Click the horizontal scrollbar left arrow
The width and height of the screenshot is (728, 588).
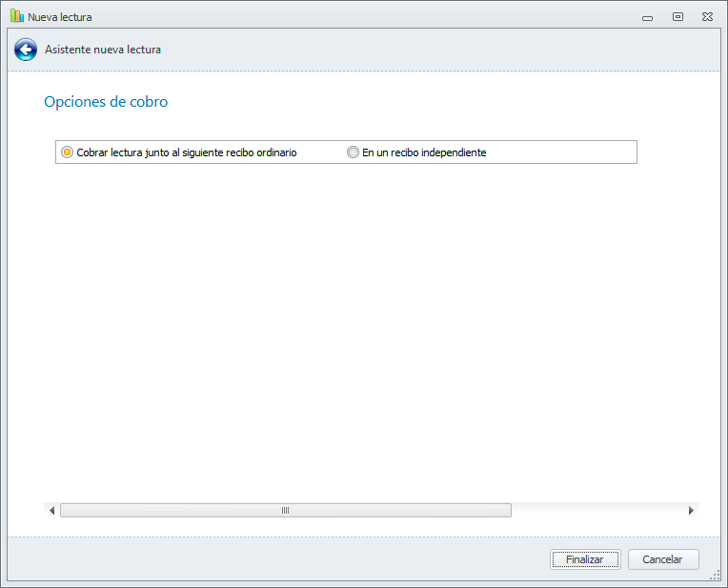[52, 511]
